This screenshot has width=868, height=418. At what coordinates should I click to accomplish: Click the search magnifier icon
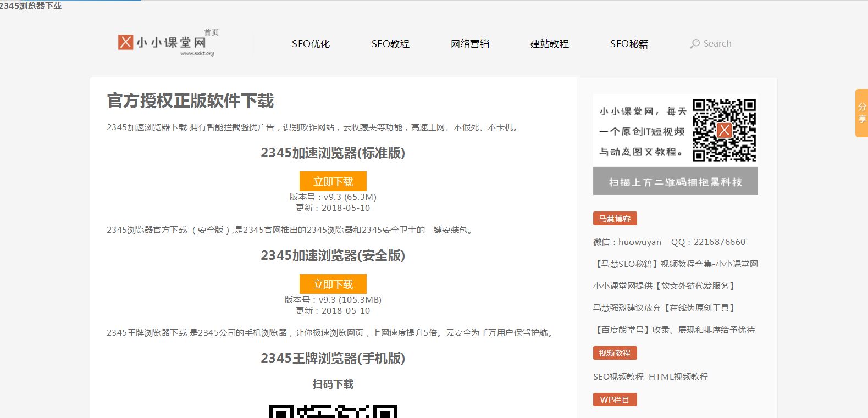(695, 44)
